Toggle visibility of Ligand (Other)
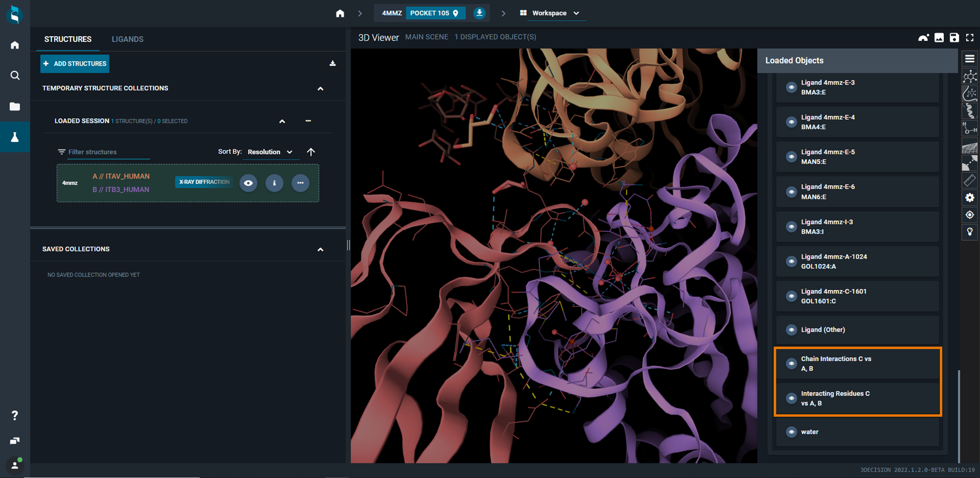Viewport: 980px width, 478px height. (x=791, y=330)
